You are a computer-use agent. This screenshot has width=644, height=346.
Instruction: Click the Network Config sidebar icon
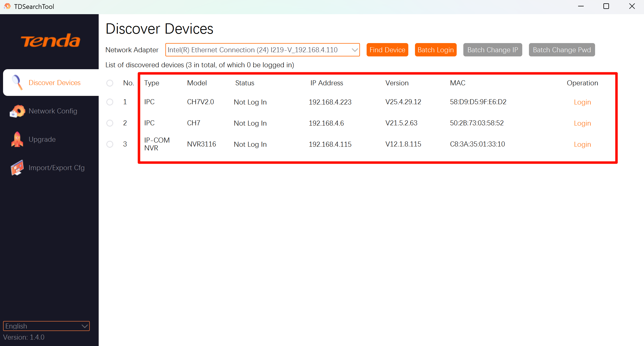tap(17, 111)
